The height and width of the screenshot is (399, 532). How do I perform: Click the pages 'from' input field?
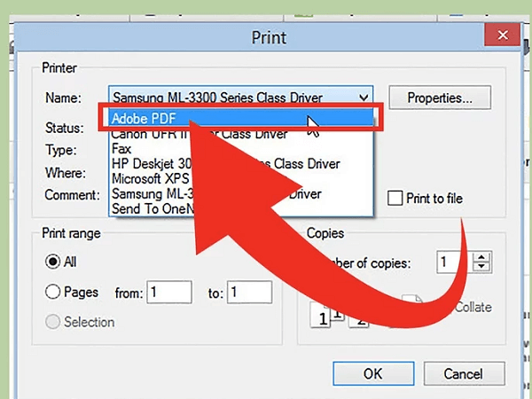pos(169,293)
